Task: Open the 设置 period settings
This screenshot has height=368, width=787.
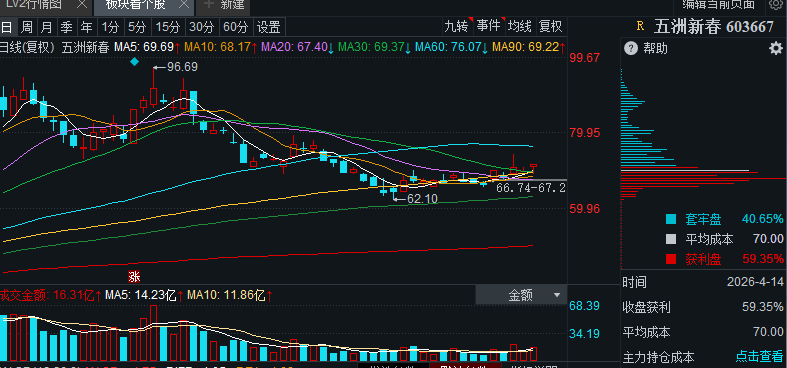Action: click(x=269, y=27)
